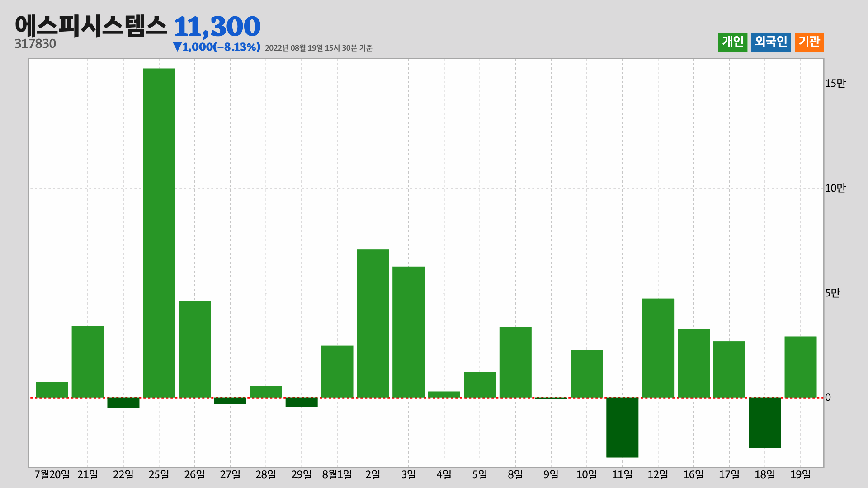
Task: Click the 16일 x-axis label
Action: (693, 474)
